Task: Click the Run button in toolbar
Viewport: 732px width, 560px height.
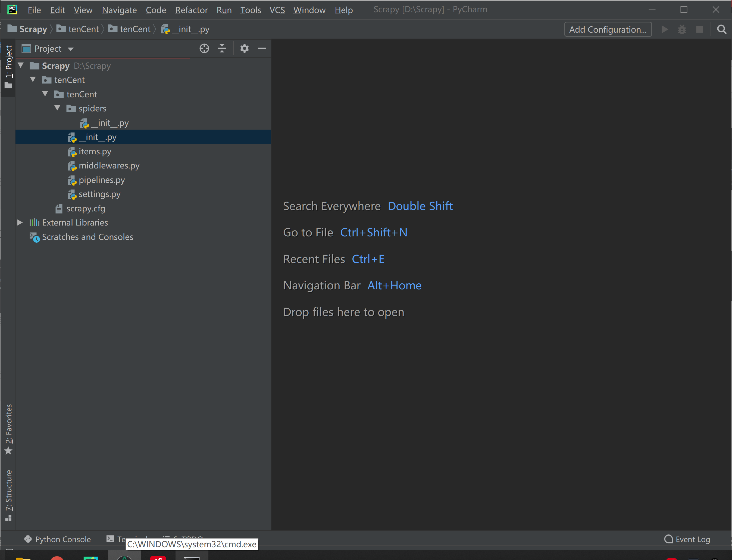Action: point(664,29)
